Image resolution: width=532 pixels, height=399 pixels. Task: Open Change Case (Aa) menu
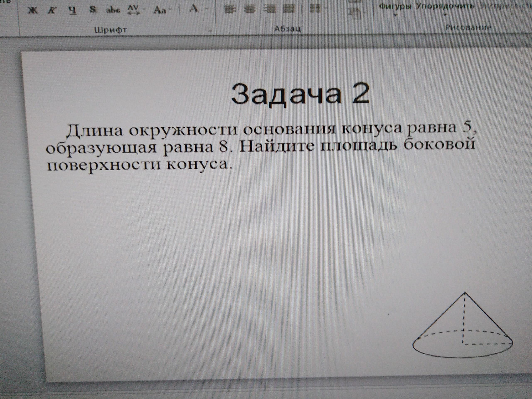[x=160, y=10]
